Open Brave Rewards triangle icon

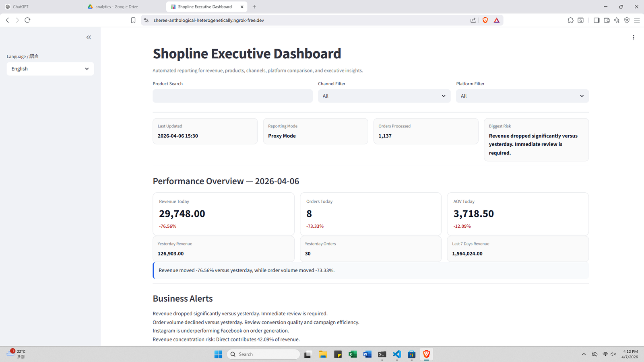pyautogui.click(x=497, y=20)
